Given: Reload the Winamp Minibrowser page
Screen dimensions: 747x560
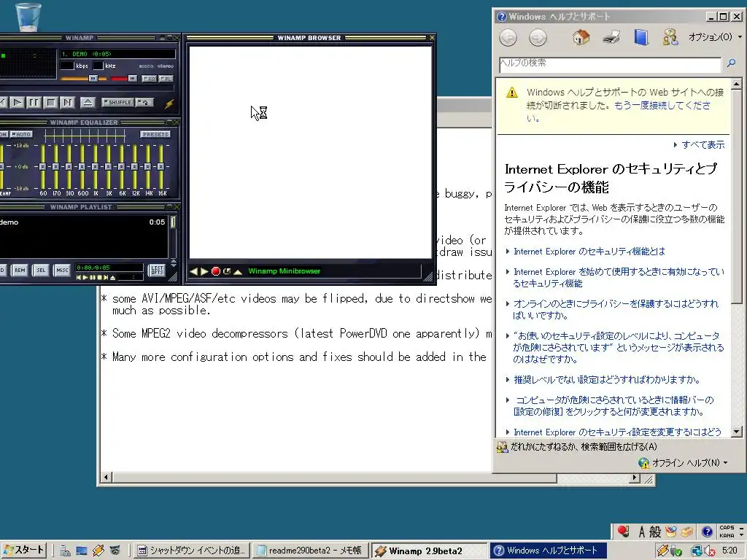Looking at the screenshot, I should [x=227, y=271].
